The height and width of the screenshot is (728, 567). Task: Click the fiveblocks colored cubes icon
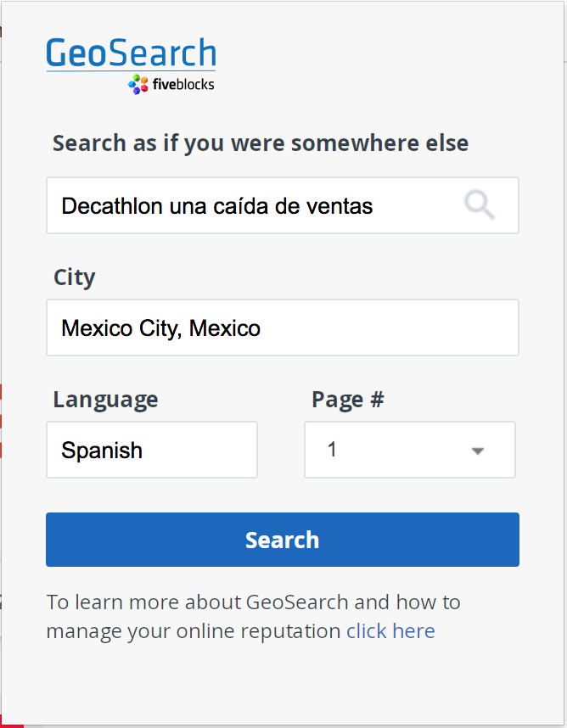tap(138, 84)
